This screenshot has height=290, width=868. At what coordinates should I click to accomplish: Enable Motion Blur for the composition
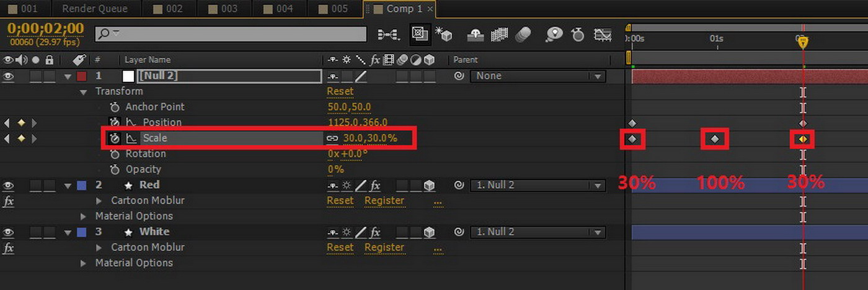click(523, 35)
